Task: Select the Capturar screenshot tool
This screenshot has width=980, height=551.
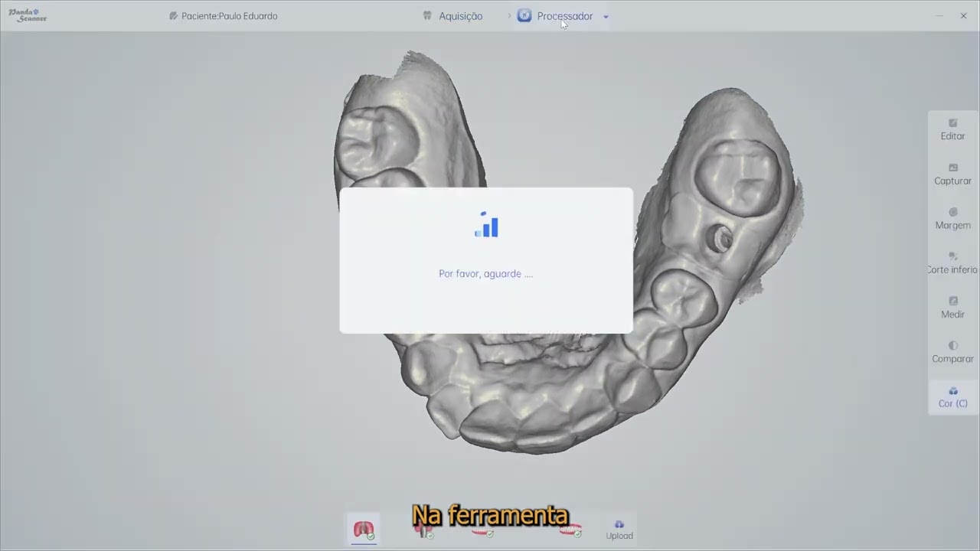Action: click(952, 174)
